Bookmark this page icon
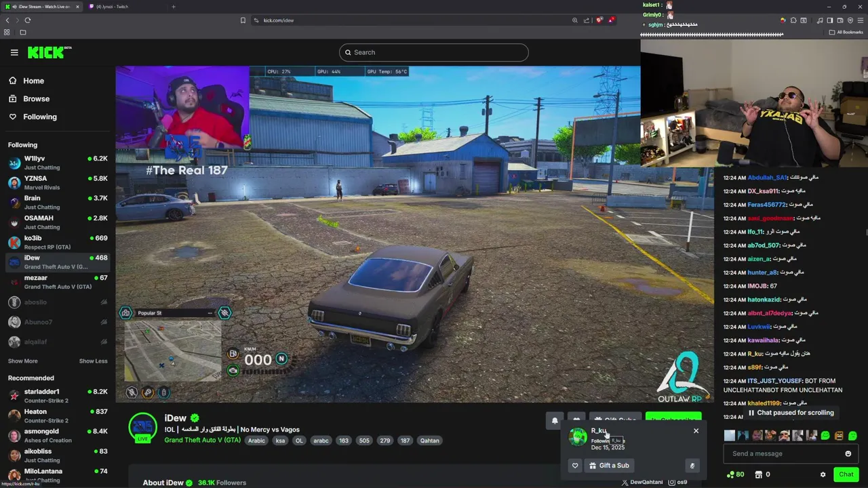868x488 pixels. [x=243, y=20]
